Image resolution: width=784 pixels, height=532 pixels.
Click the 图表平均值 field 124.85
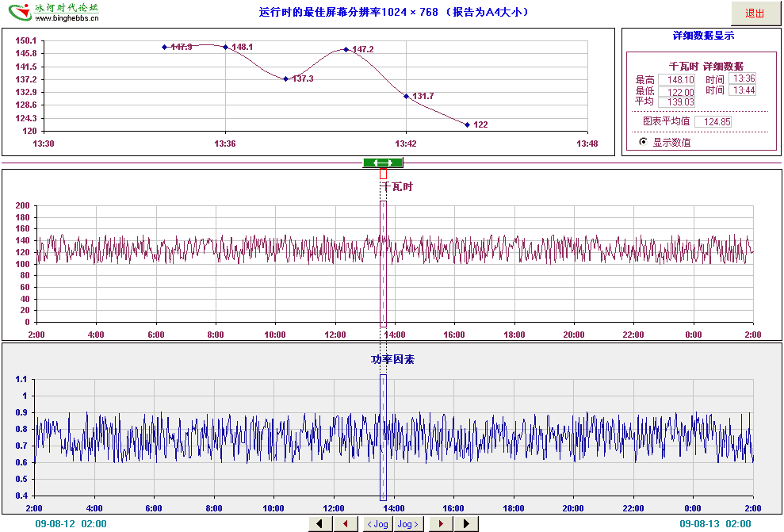point(713,121)
